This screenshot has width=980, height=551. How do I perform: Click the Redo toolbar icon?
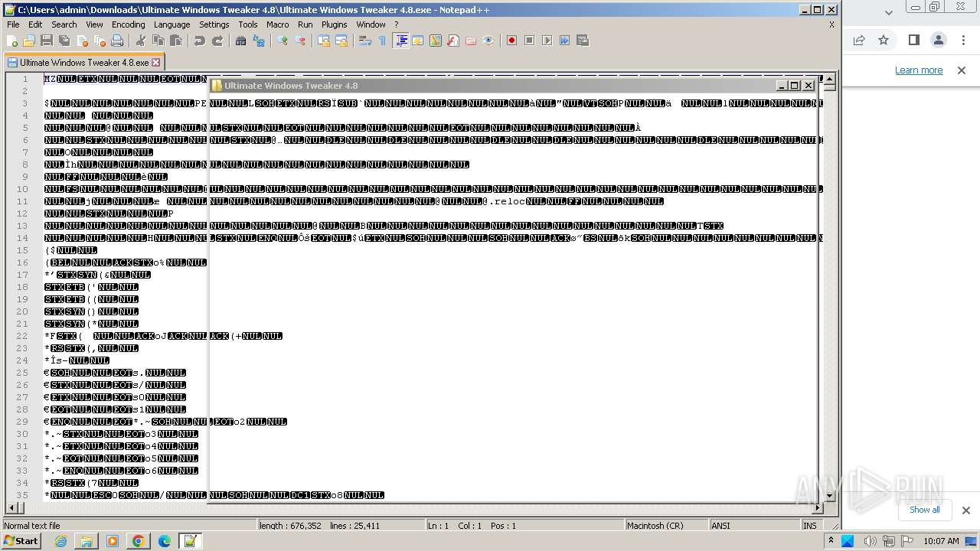coord(217,41)
